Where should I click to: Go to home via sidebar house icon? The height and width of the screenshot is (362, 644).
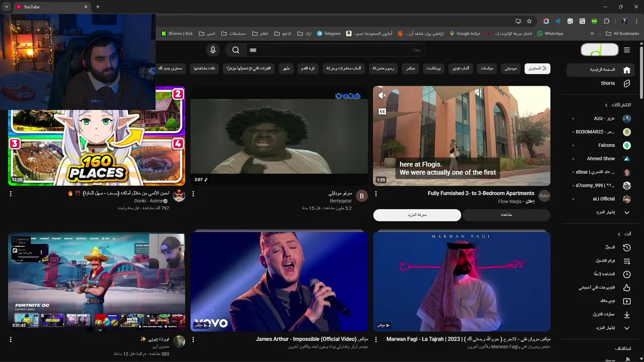[626, 70]
